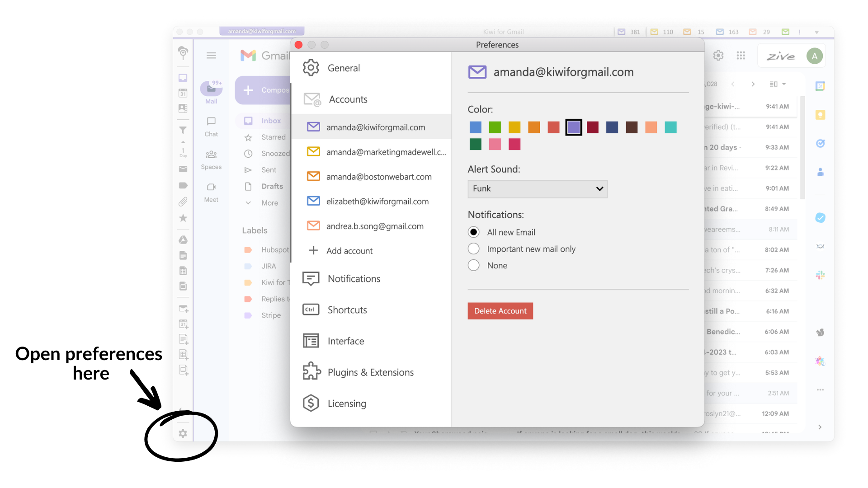Click Add account
868x488 pixels.
coord(341,251)
